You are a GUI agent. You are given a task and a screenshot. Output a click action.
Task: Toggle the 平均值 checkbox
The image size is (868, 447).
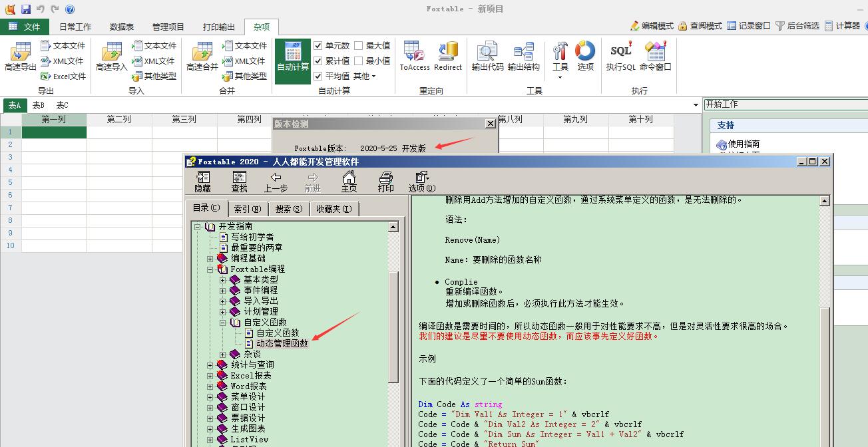coord(318,76)
